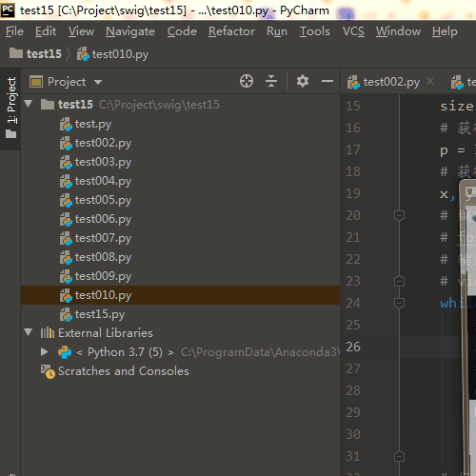Open the View menu
Screen dimensions: 476x476
click(81, 31)
